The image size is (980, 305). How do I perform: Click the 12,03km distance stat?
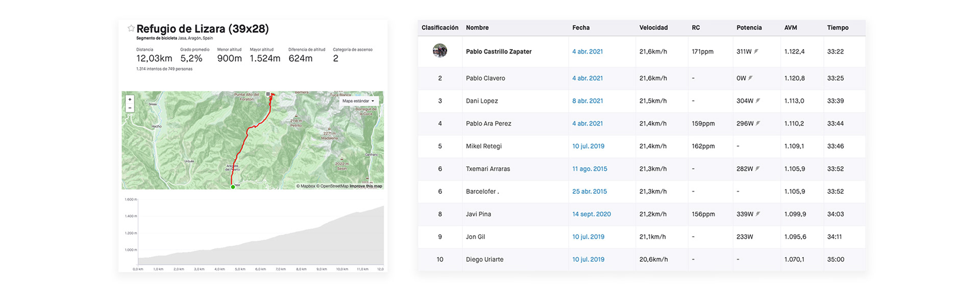pyautogui.click(x=154, y=59)
